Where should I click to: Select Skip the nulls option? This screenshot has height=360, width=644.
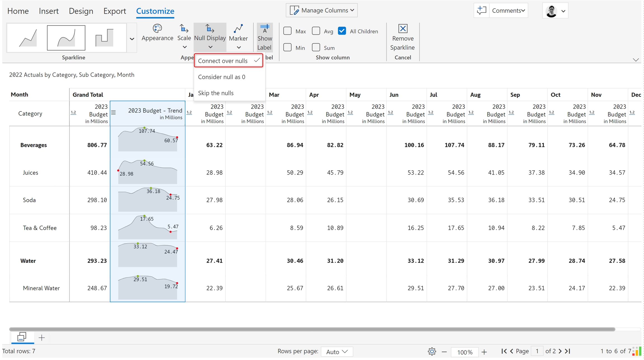click(216, 93)
